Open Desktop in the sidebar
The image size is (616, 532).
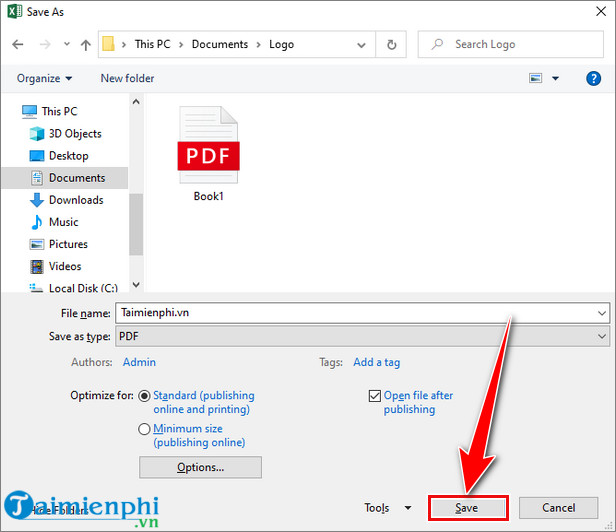(68, 156)
